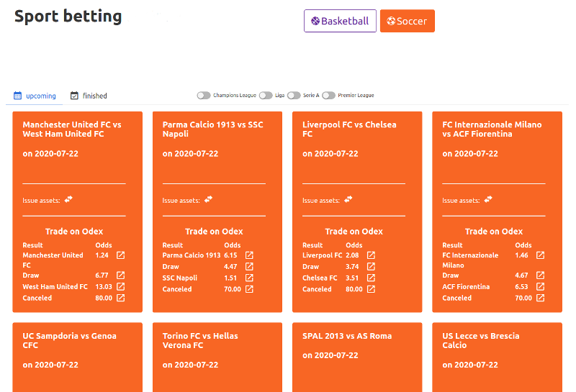Open Chelsea FC 3.51 odds trade link
The height and width of the screenshot is (392, 576).
point(371,278)
